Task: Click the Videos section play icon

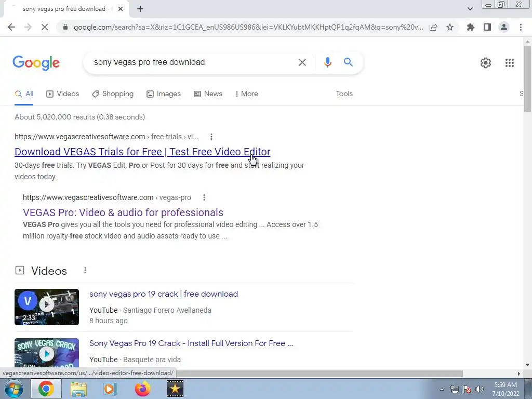Action: coord(20,270)
